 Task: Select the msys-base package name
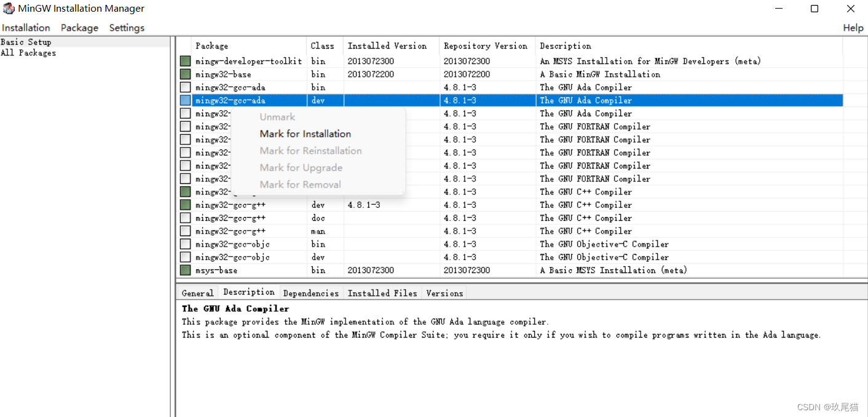(216, 270)
